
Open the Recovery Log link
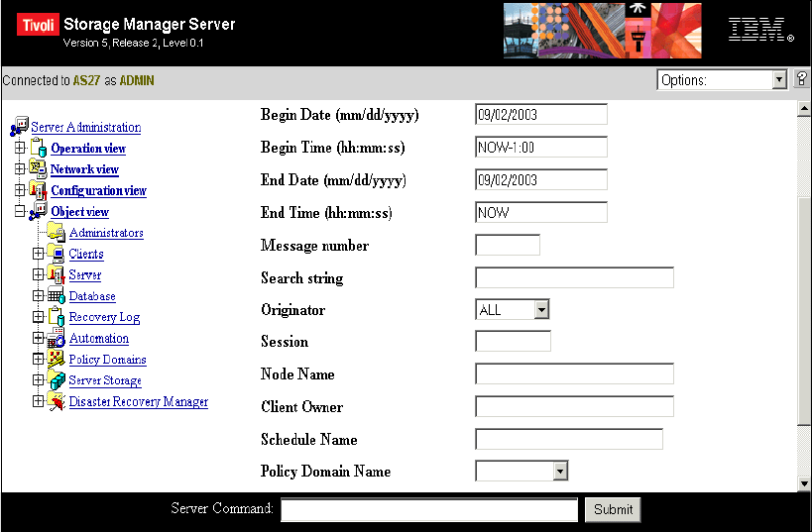pos(104,317)
